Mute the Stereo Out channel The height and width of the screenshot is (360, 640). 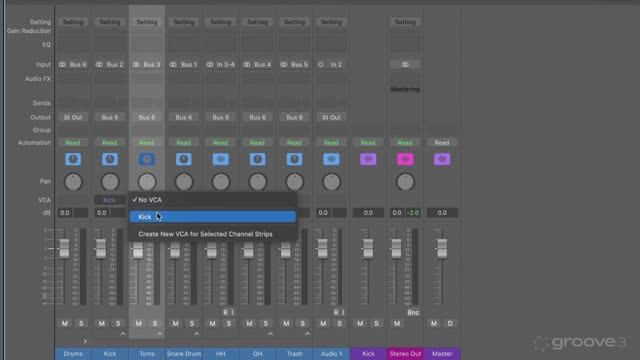point(397,323)
